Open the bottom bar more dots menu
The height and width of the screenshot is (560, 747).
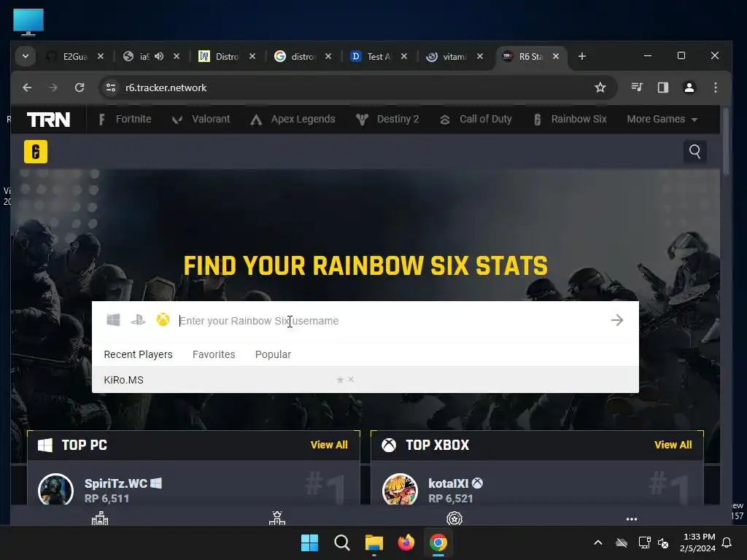coord(632,519)
